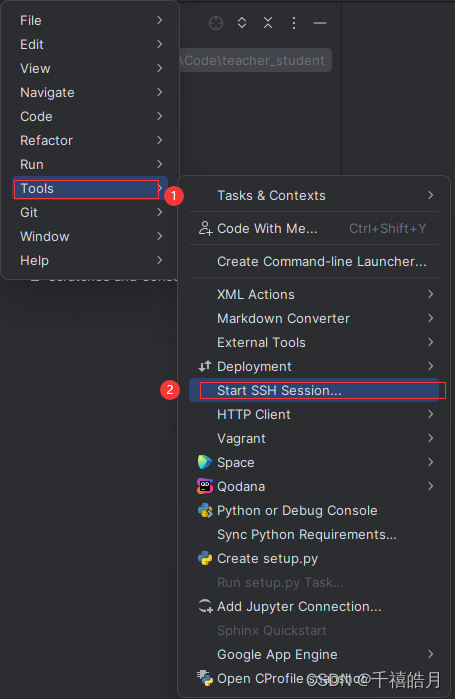Click the hide panel dash icon
Screen dimensions: 455x699
320,23
